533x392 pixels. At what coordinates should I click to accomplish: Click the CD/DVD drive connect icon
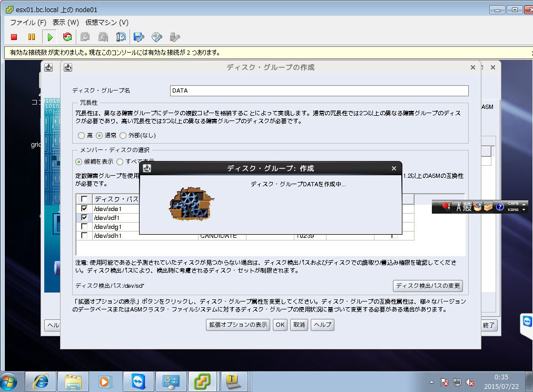coord(157,37)
